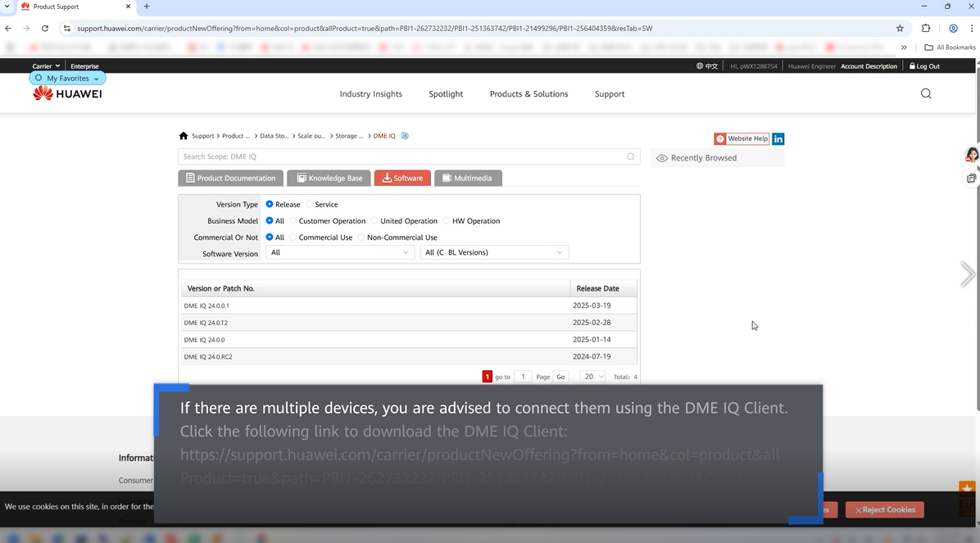Click the go to page number field
Image resolution: width=980 pixels, height=543 pixels.
pyautogui.click(x=523, y=377)
